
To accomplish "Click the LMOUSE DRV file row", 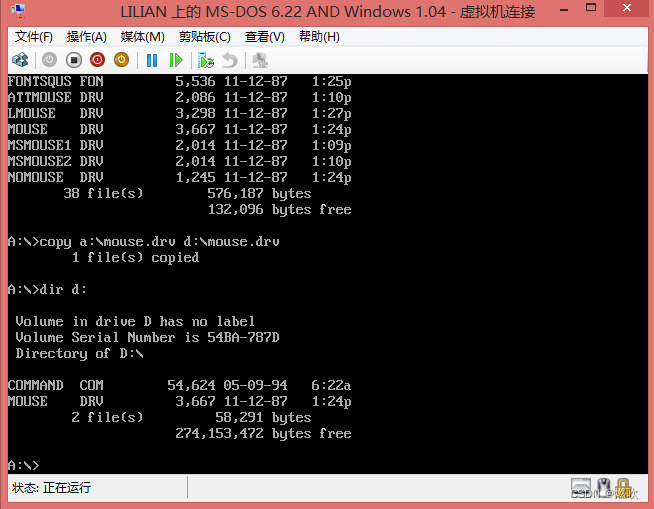I will click(180, 113).
